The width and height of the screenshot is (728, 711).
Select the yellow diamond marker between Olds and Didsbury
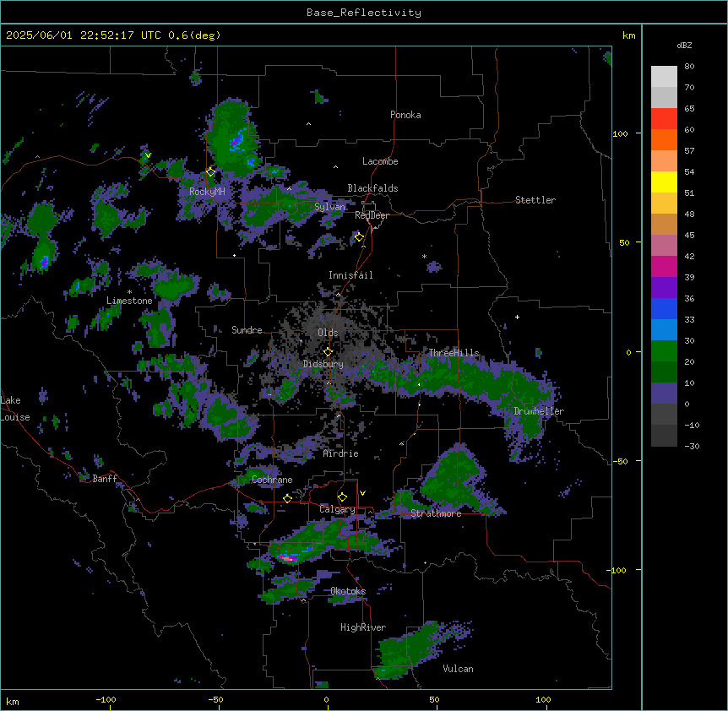[329, 351]
